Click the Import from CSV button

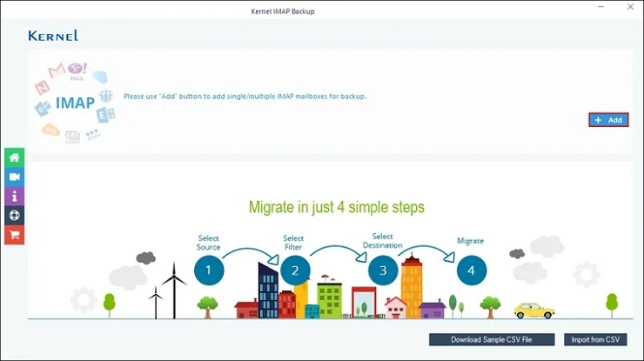595,339
